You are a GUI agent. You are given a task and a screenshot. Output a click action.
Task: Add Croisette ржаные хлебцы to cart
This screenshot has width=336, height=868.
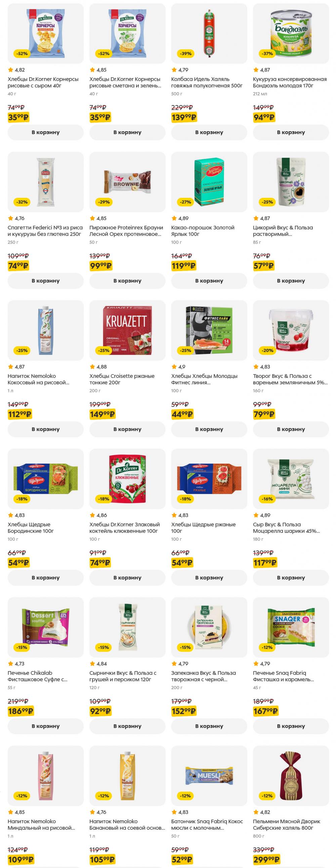tap(127, 429)
